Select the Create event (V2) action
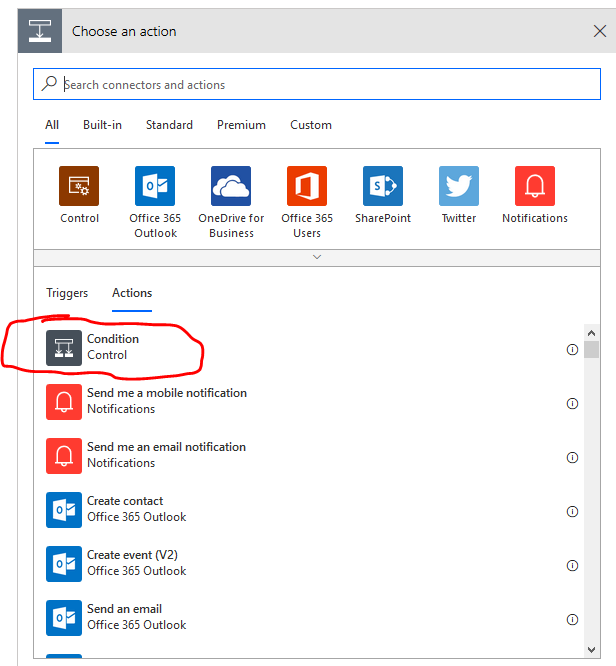This screenshot has width=616, height=666. tap(132, 555)
